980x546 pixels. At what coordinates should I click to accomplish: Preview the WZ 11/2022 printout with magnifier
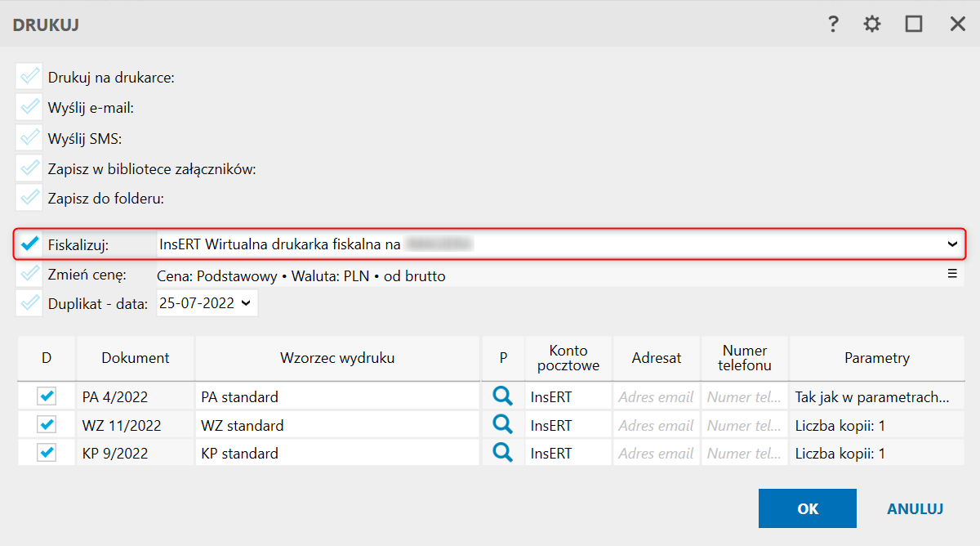point(502,425)
